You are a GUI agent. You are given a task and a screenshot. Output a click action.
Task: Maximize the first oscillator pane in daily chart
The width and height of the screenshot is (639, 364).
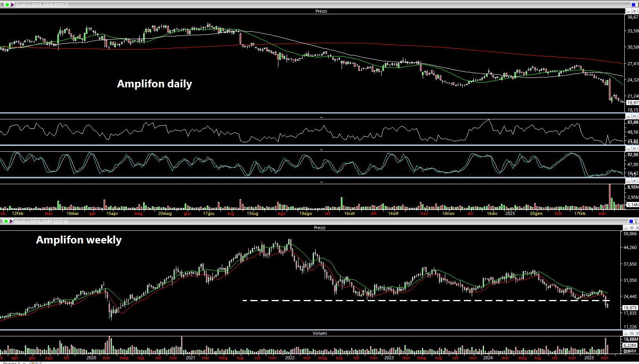[x=635, y=117]
